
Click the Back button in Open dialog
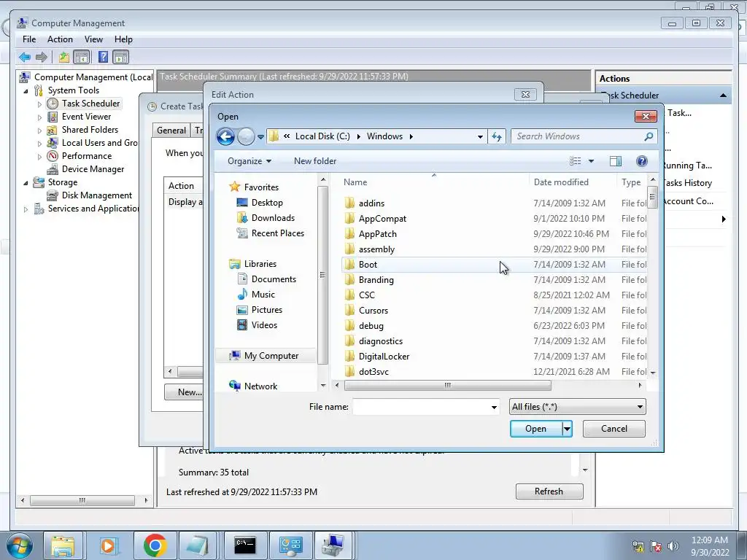226,136
